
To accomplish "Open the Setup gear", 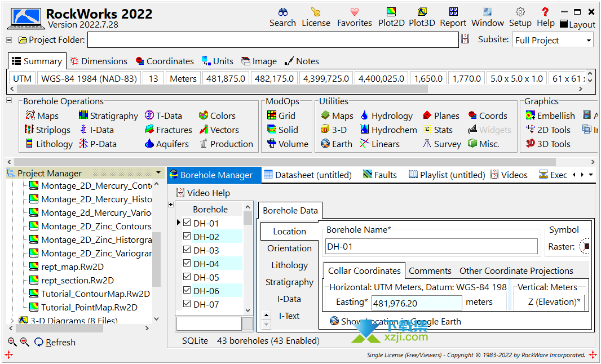I will tap(520, 17).
